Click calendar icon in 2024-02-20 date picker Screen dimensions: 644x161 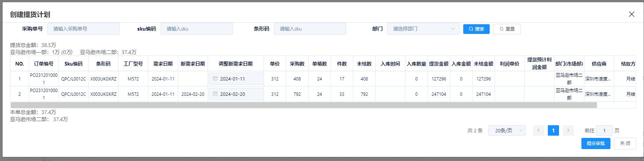(x=215, y=94)
